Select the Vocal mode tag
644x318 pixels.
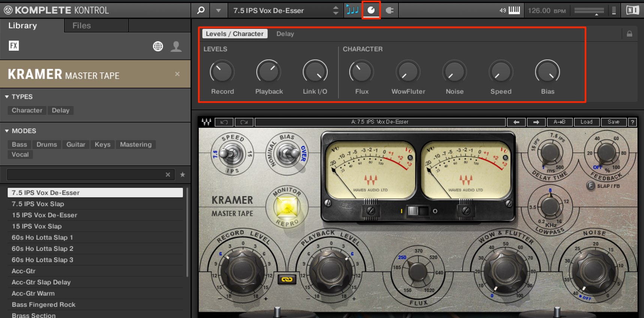pos(20,154)
